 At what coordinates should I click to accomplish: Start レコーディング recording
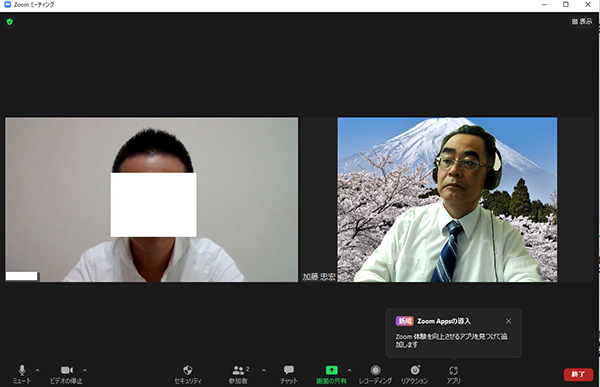375,374
